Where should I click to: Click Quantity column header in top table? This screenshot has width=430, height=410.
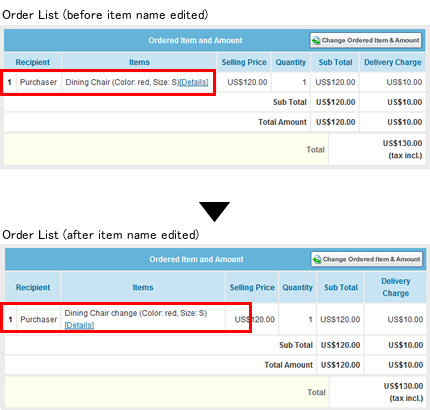pyautogui.click(x=291, y=62)
